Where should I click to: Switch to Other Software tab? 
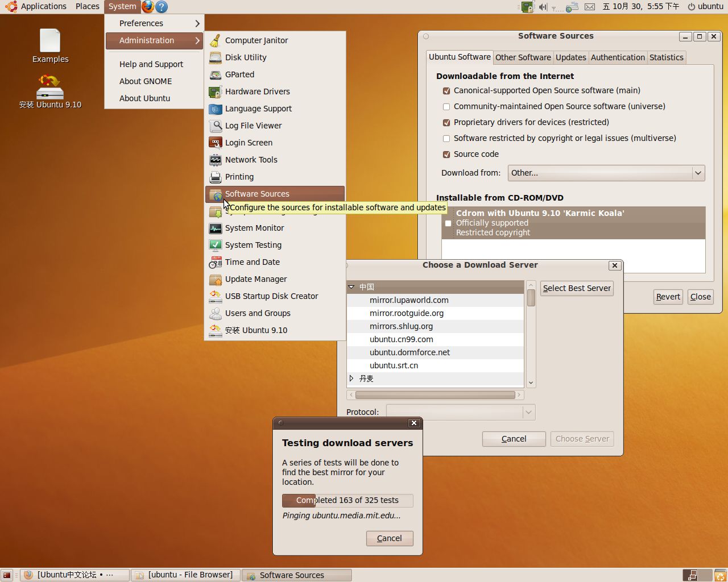523,57
